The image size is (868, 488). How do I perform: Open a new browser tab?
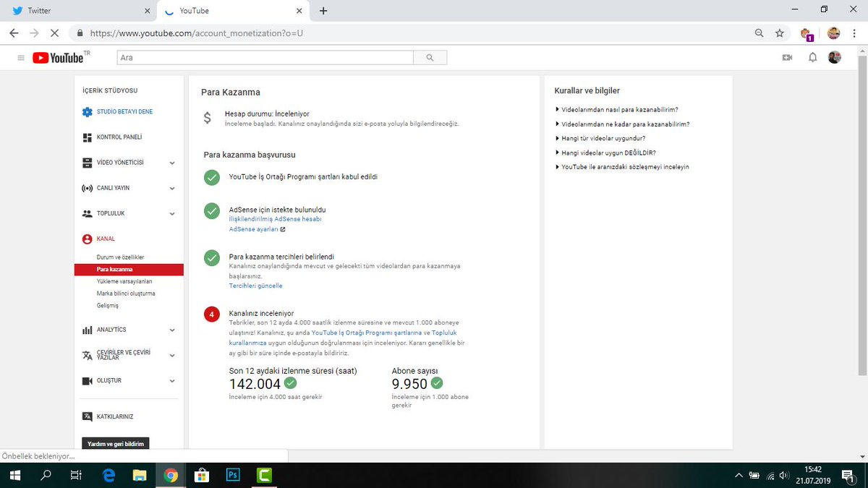point(323,11)
